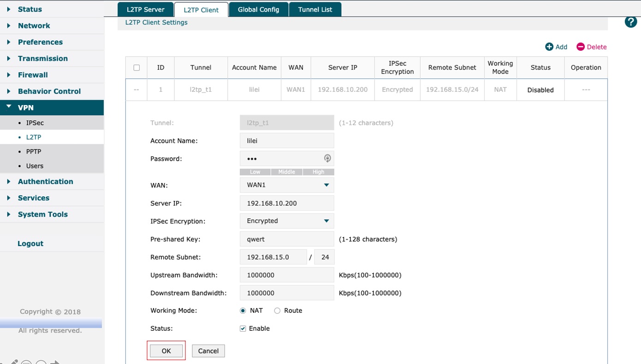
Task: Switch to the L2TP Server tab
Action: click(146, 9)
